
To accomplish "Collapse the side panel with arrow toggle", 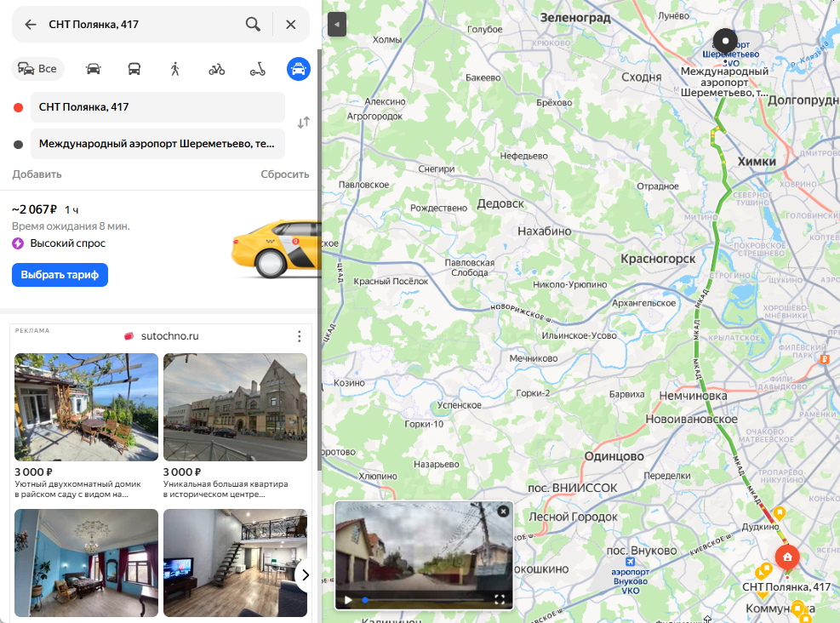I will [337, 25].
